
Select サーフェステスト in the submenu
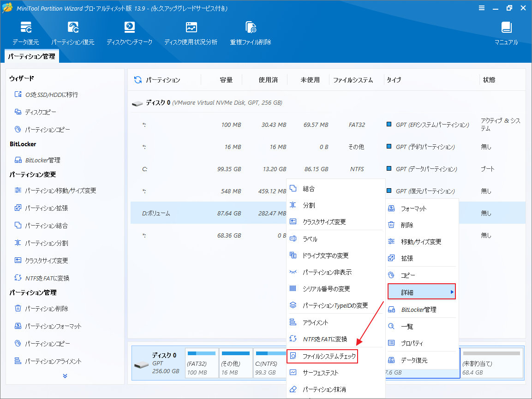point(336,373)
